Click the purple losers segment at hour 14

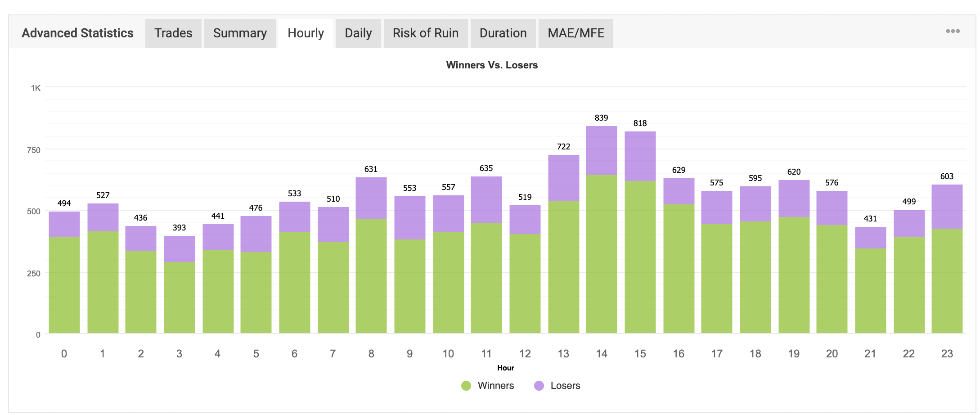[x=601, y=150]
